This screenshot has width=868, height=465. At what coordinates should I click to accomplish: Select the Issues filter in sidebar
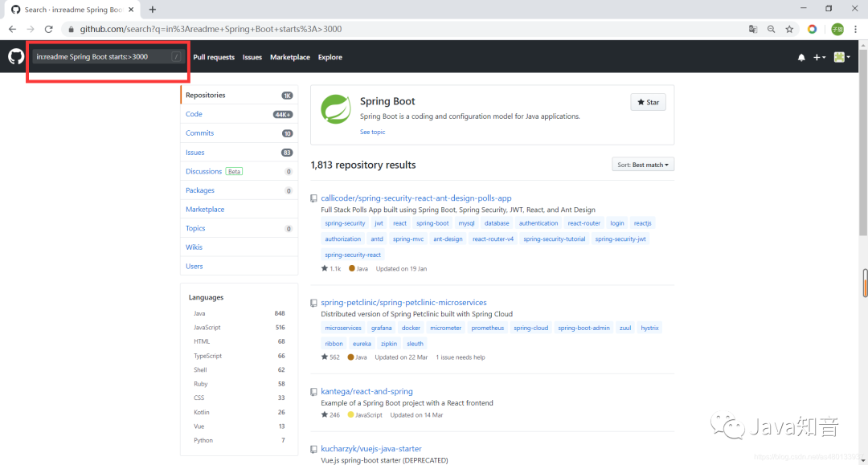point(240,153)
